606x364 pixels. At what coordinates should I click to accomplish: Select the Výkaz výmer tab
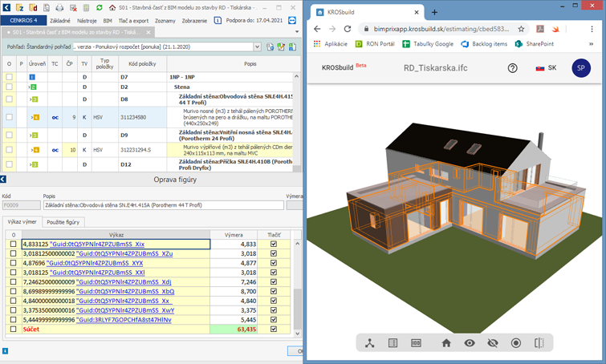pos(22,221)
